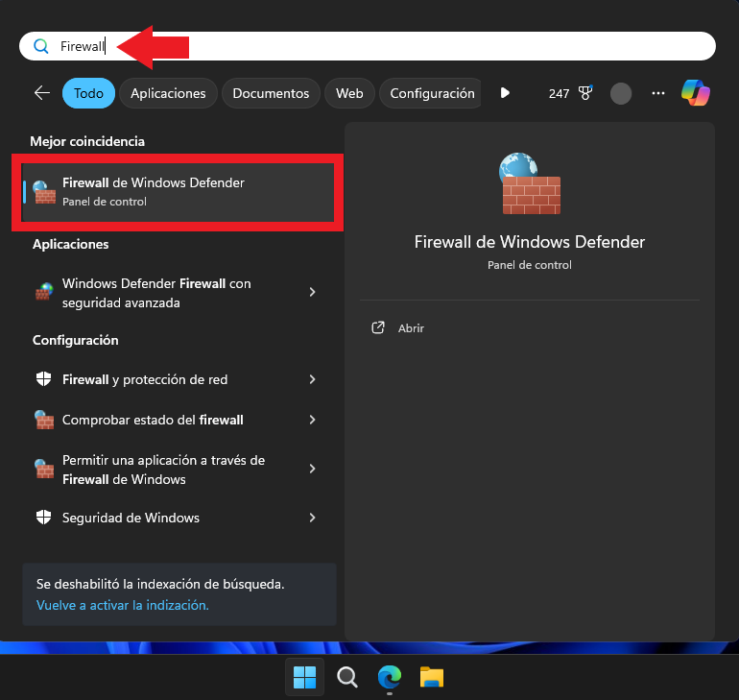Open the gray user account avatar
This screenshot has width=739, height=700.
[621, 93]
